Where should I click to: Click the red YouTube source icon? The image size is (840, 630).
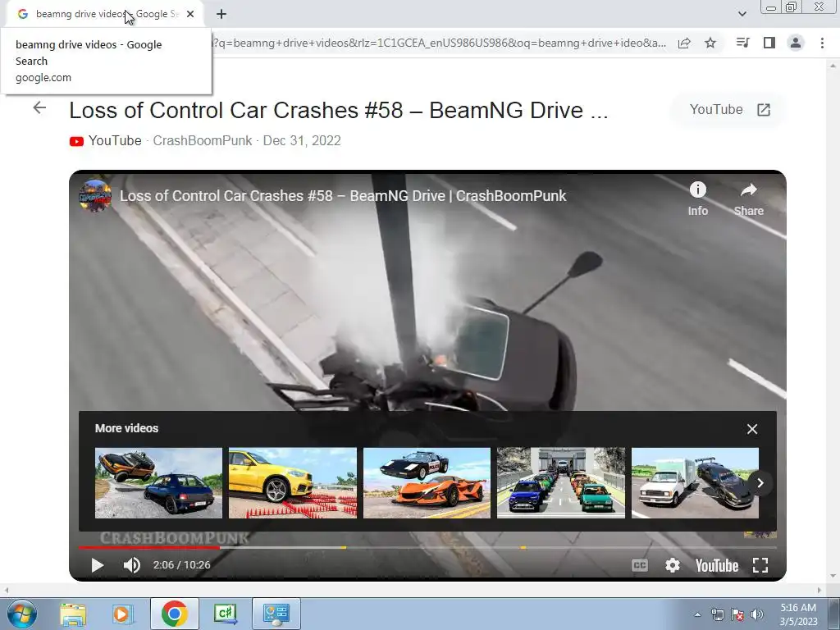pos(76,141)
